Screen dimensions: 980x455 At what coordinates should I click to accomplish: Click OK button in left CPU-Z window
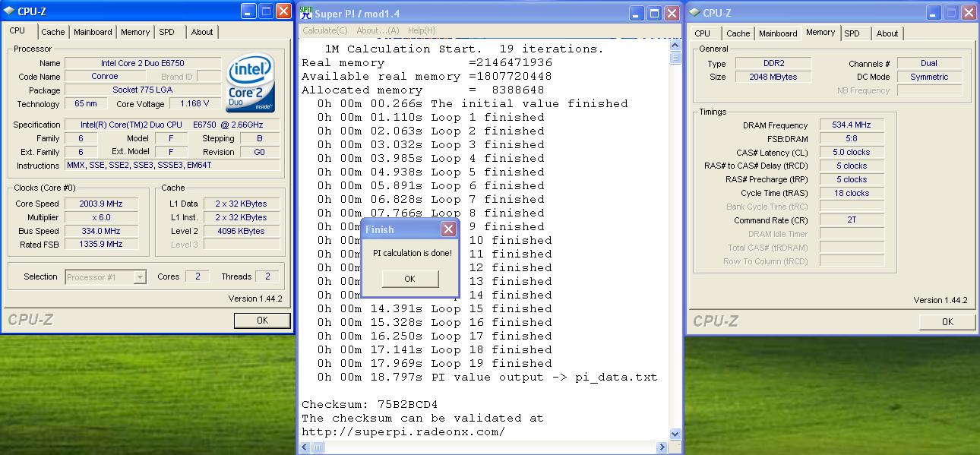[x=262, y=321]
